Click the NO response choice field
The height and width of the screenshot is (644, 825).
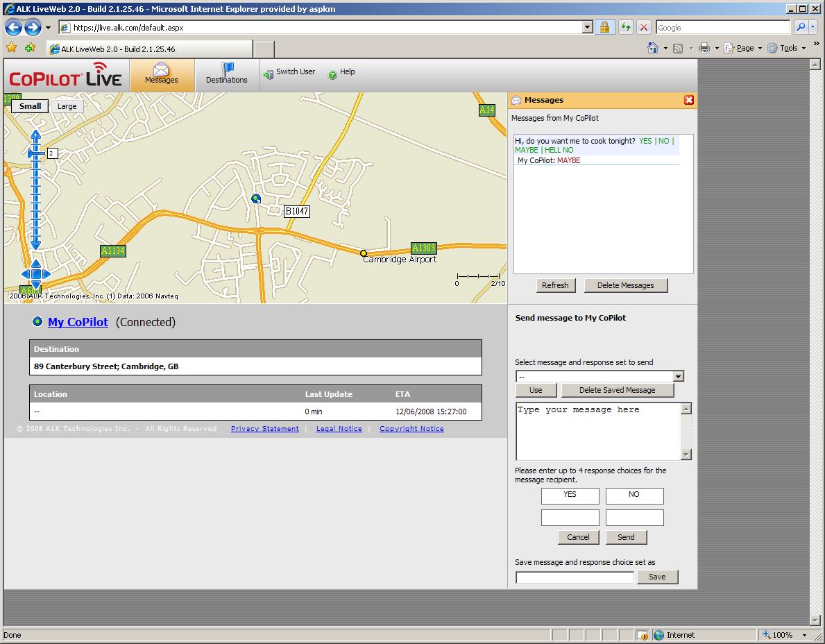point(634,495)
